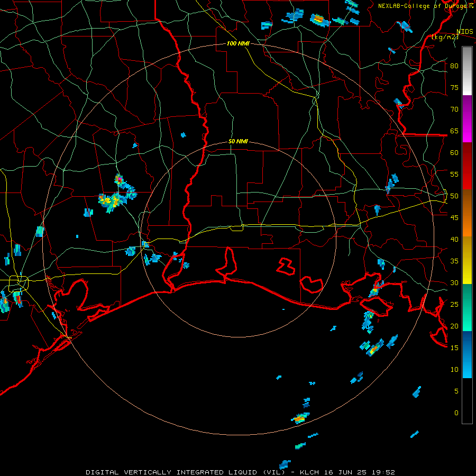Click the magenta-purple band of color bar
The image size is (476, 476).
pos(467,119)
